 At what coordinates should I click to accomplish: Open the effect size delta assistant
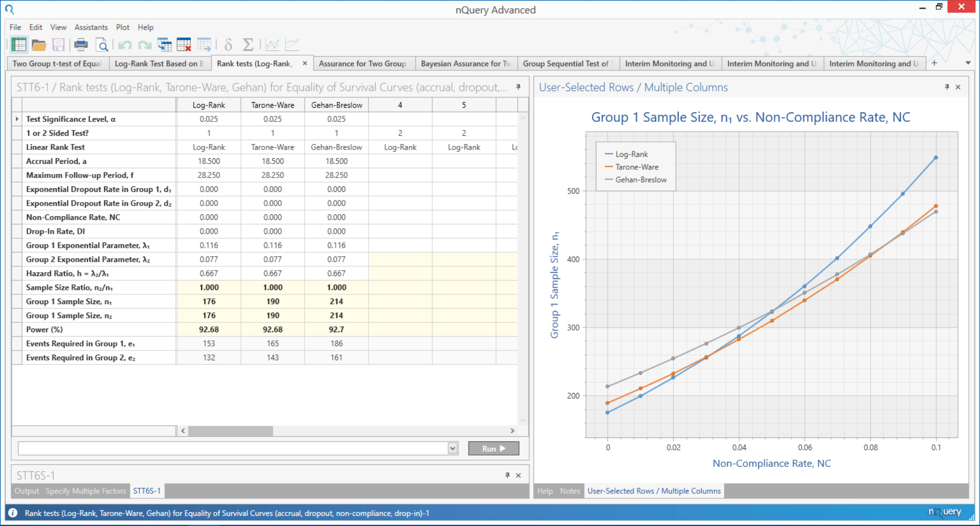point(228,45)
